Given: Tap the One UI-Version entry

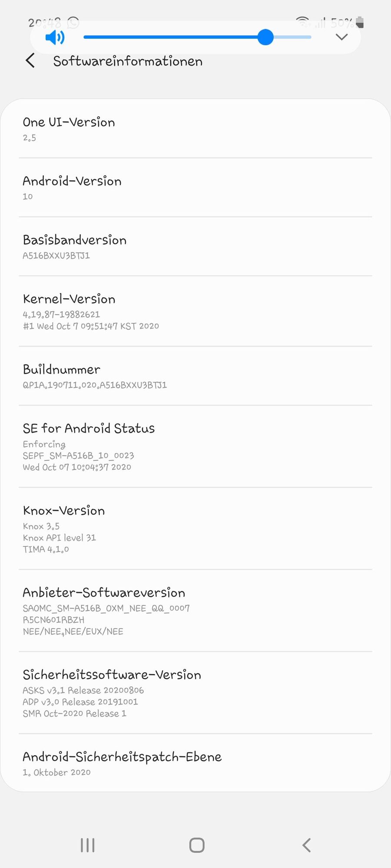Looking at the screenshot, I should pos(195,129).
